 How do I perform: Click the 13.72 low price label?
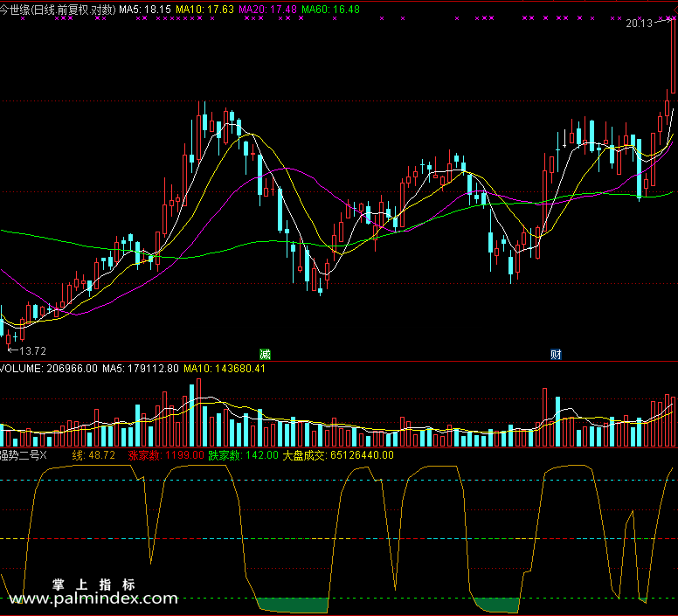[32, 350]
